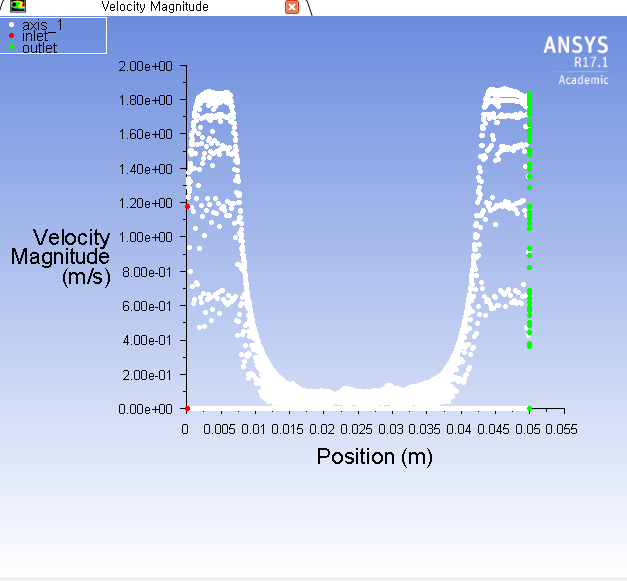Click the 1.60e+00 y-axis label
The height and width of the screenshot is (581, 627).
click(x=146, y=134)
